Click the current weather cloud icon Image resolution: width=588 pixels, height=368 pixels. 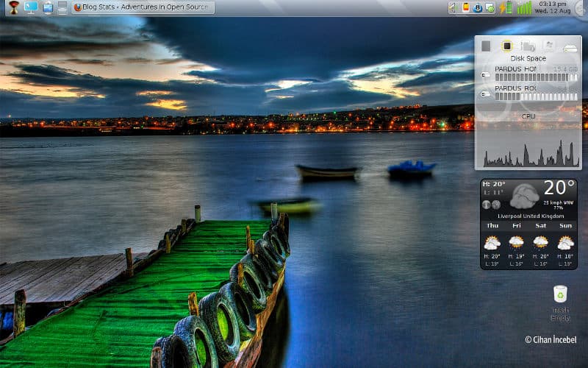(x=523, y=197)
